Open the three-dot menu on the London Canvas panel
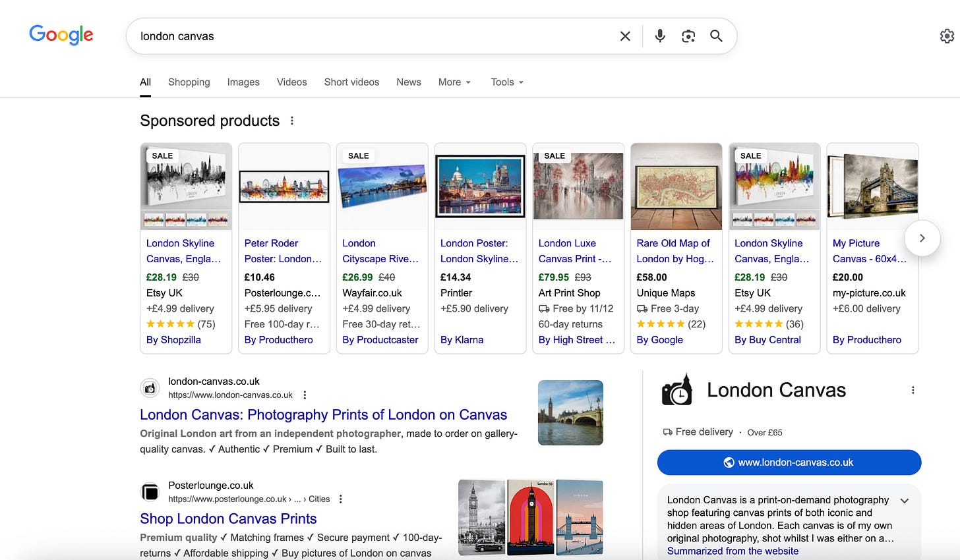Image resolution: width=960 pixels, height=560 pixels. coord(913,389)
